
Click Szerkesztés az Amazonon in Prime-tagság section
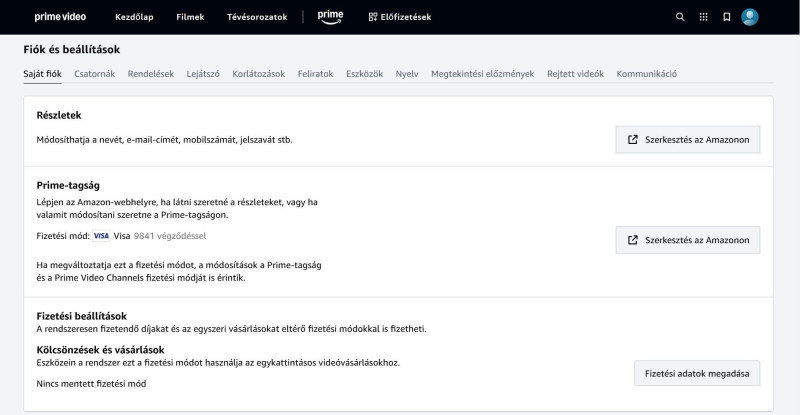pyautogui.click(x=688, y=240)
